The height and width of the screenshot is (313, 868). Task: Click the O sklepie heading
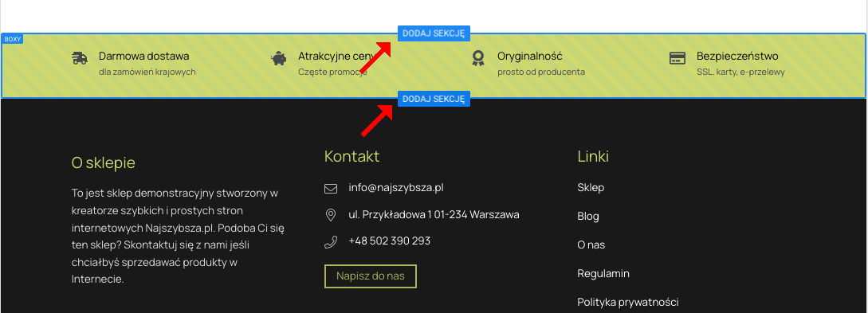click(x=104, y=163)
